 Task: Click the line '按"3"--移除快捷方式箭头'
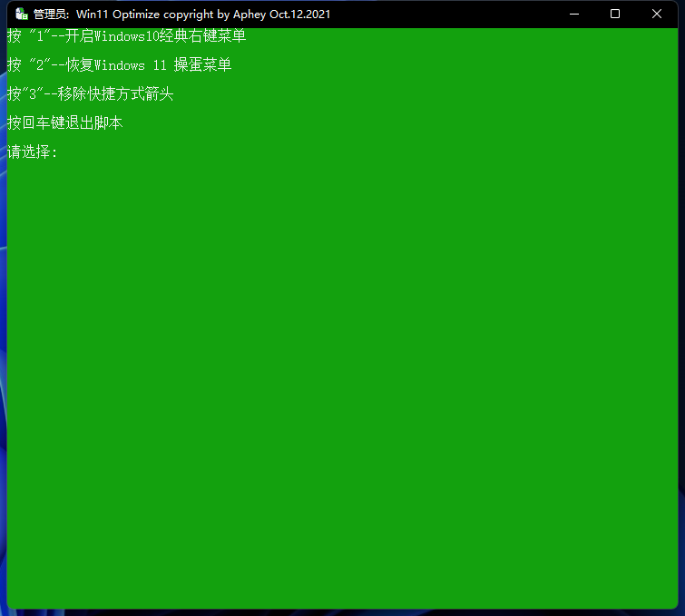click(91, 94)
